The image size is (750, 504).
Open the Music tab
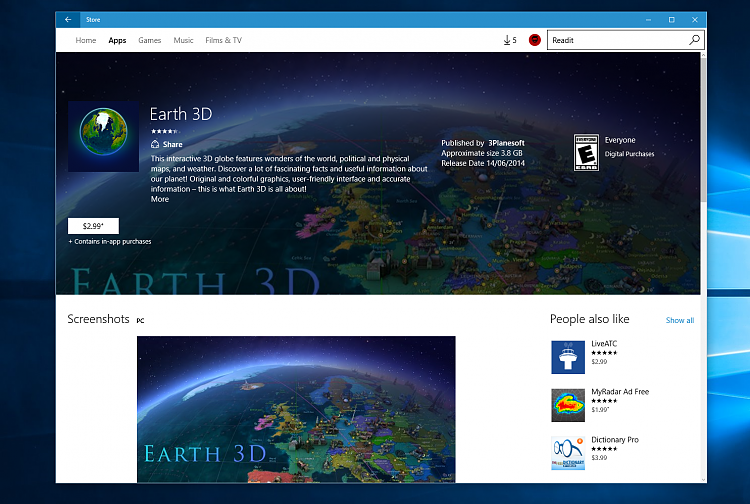click(x=184, y=41)
